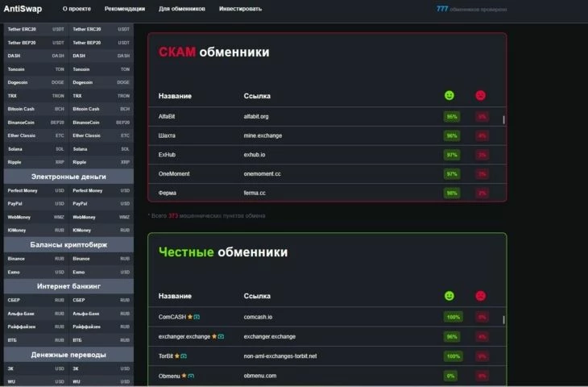Click the green 100% badge in TorBit row
Viewport: 588px width, 387px height.
coord(453,356)
